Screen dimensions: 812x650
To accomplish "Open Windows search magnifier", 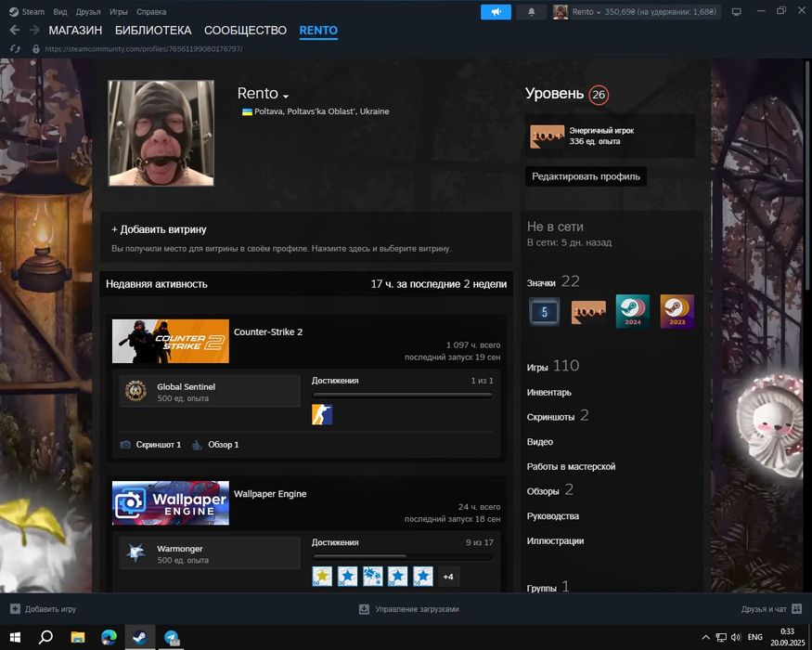I will (x=45, y=637).
